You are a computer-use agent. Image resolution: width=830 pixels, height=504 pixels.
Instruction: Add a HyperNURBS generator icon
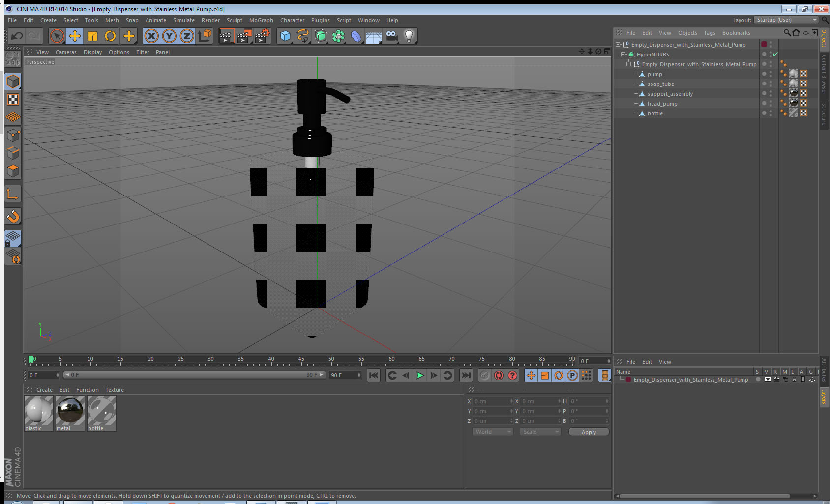(x=321, y=36)
